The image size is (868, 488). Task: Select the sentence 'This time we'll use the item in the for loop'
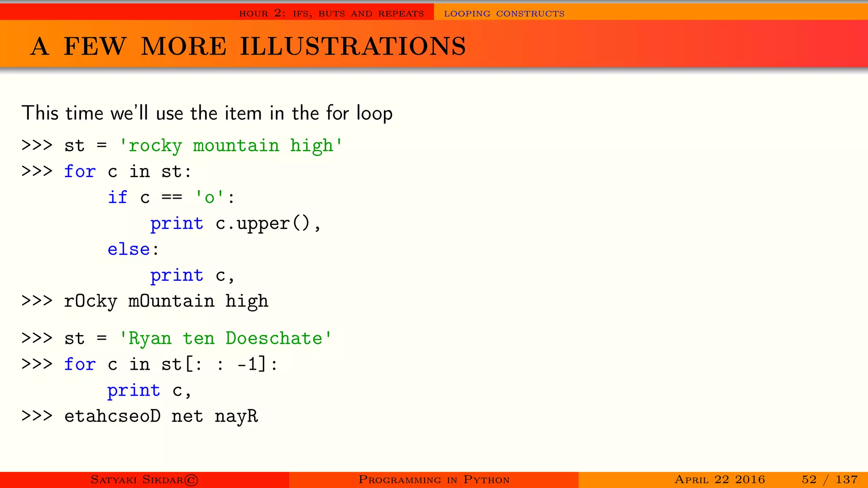point(207,113)
